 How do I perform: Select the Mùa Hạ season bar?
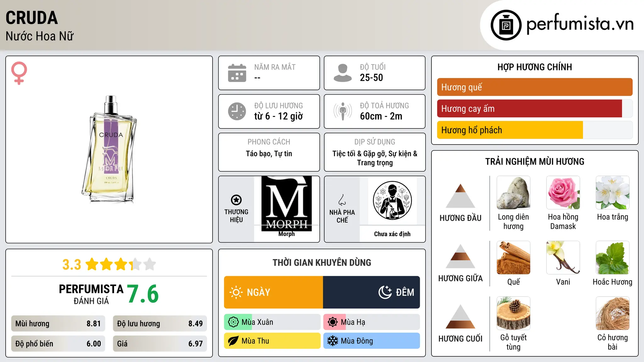(x=372, y=322)
